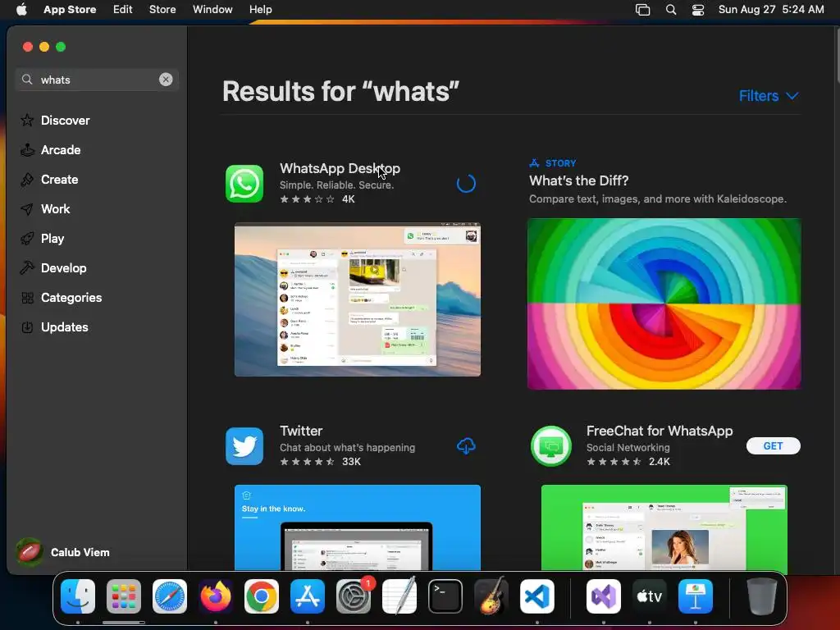Expand the Filters dropdown
Viewport: 840px width, 630px height.
click(768, 96)
